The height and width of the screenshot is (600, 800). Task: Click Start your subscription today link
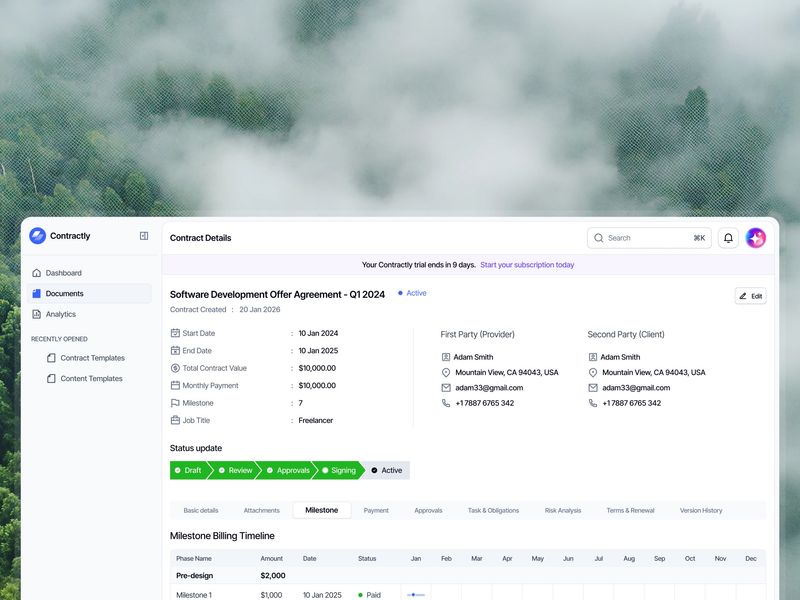527,265
